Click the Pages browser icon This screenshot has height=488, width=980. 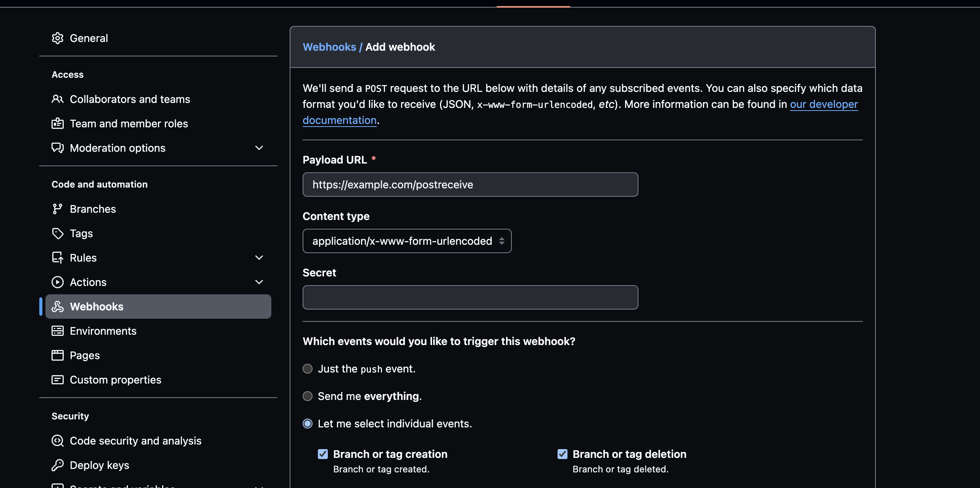point(58,355)
